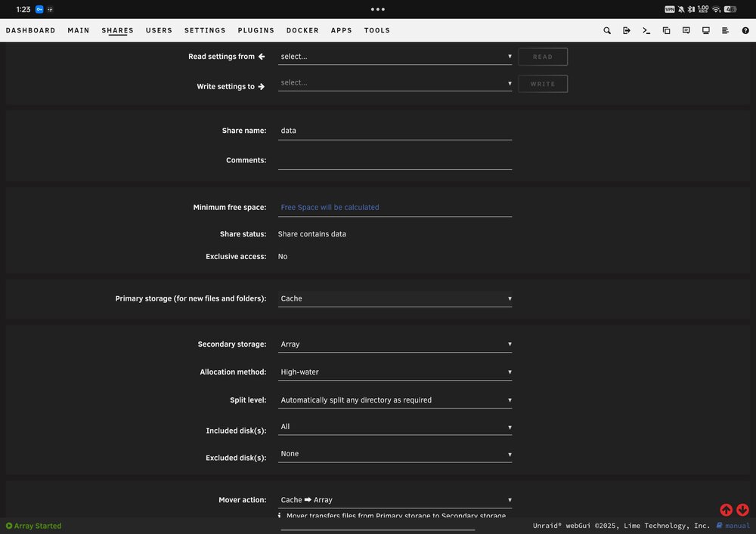This screenshot has height=534, width=756.
Task: Click the manual book icon
Action: 720,526
